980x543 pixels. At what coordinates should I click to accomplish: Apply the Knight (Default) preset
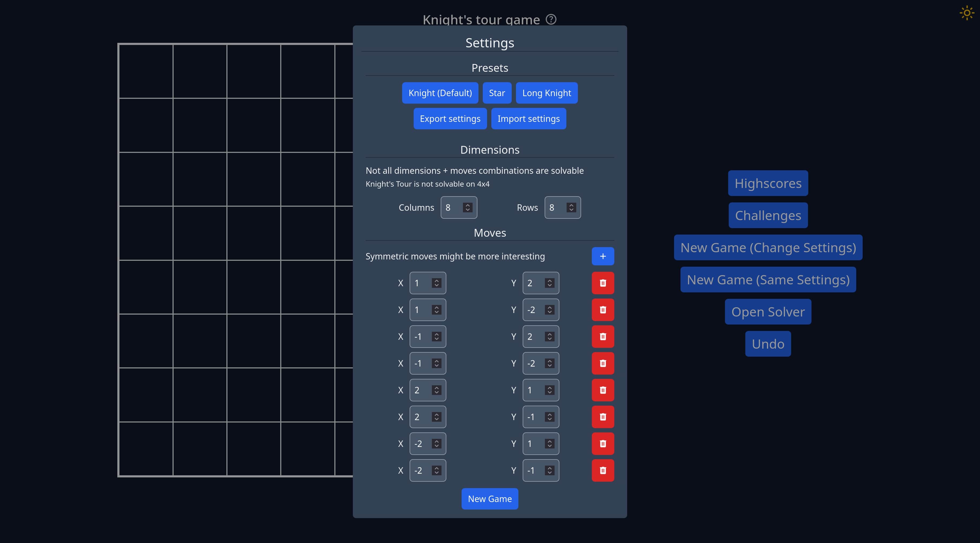point(440,93)
